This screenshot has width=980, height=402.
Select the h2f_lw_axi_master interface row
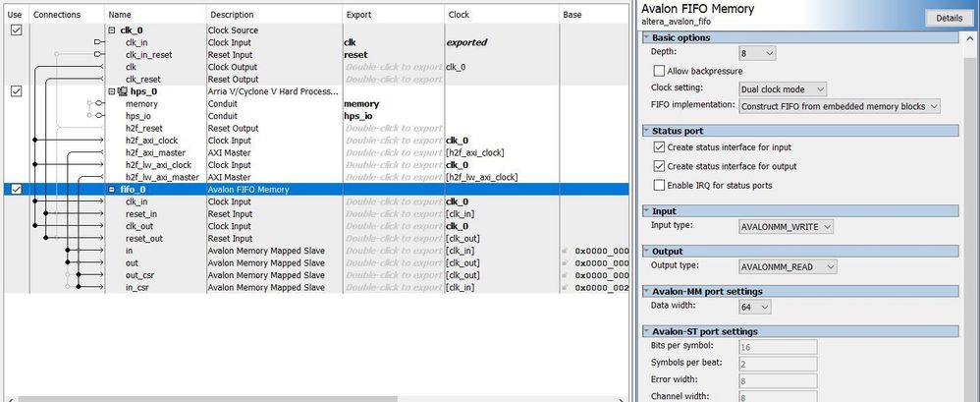pyautogui.click(x=315, y=177)
